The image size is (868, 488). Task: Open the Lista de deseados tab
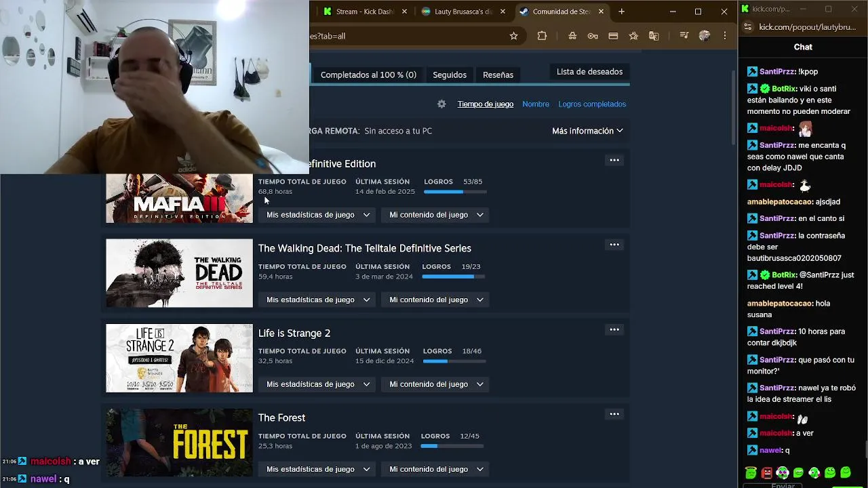coord(589,72)
